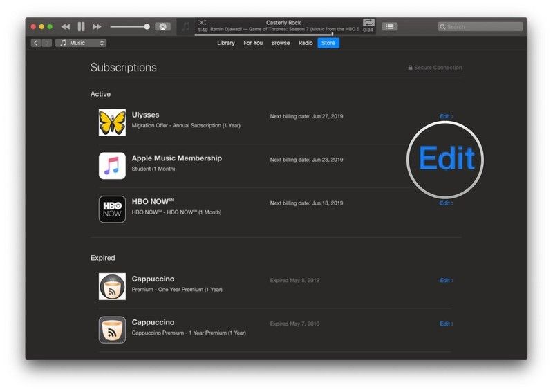Click the Casterly Rock song title
553x392 pixels.
coord(283,23)
